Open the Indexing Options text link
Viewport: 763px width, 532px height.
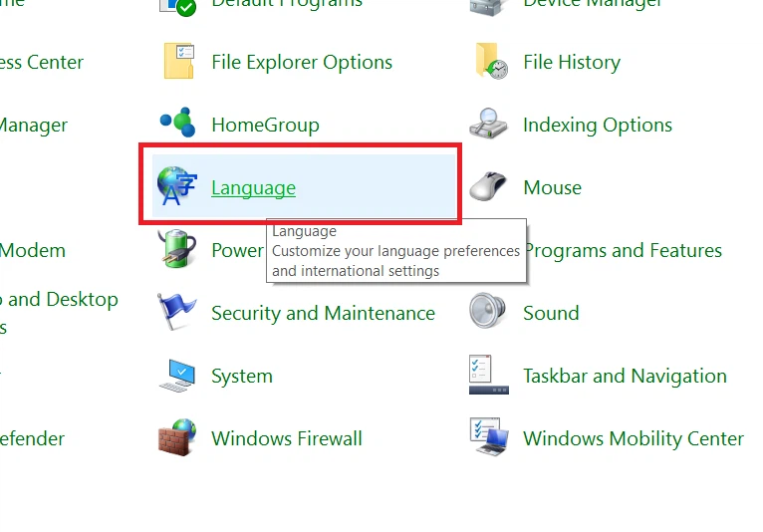(x=598, y=125)
